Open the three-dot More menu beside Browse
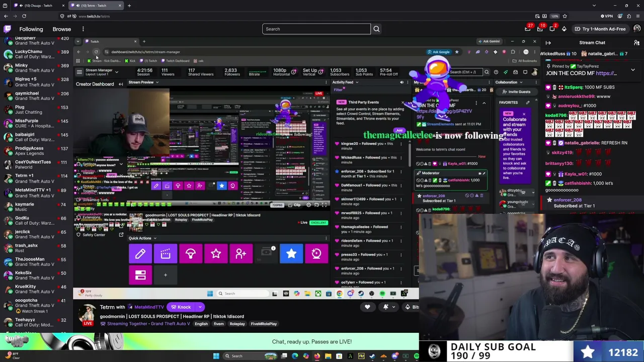 (83, 29)
